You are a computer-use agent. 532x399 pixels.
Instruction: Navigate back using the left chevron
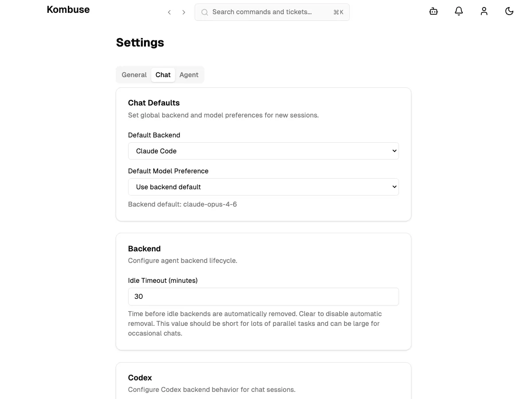(169, 12)
